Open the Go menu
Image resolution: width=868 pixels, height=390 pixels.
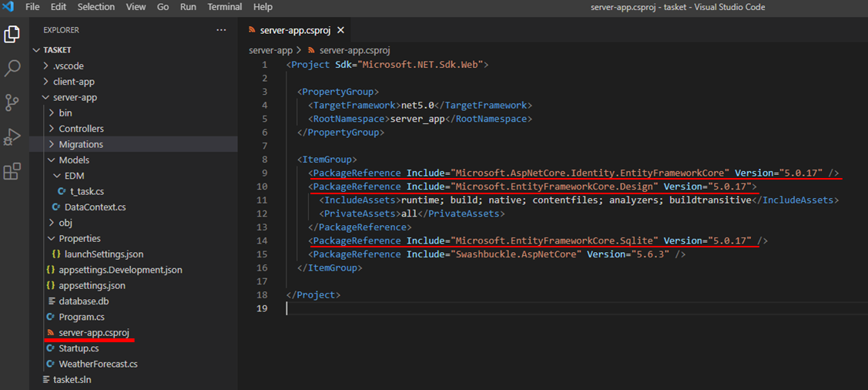click(x=163, y=7)
